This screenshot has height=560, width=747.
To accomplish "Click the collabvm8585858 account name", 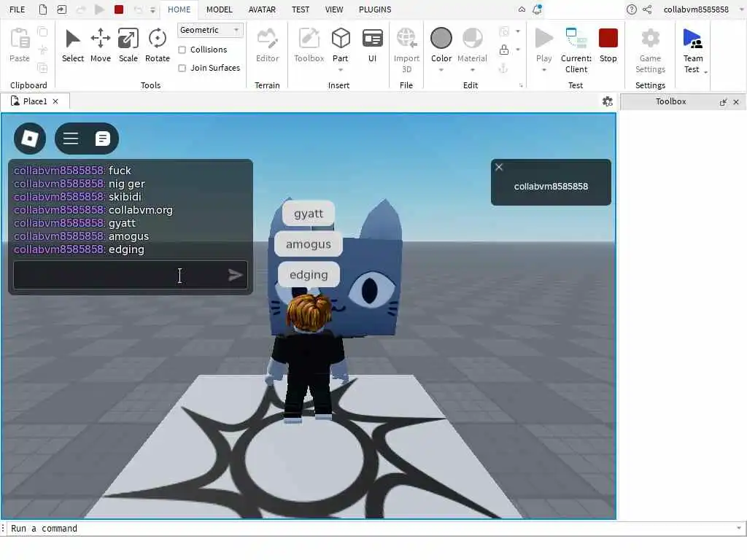I will (696, 9).
